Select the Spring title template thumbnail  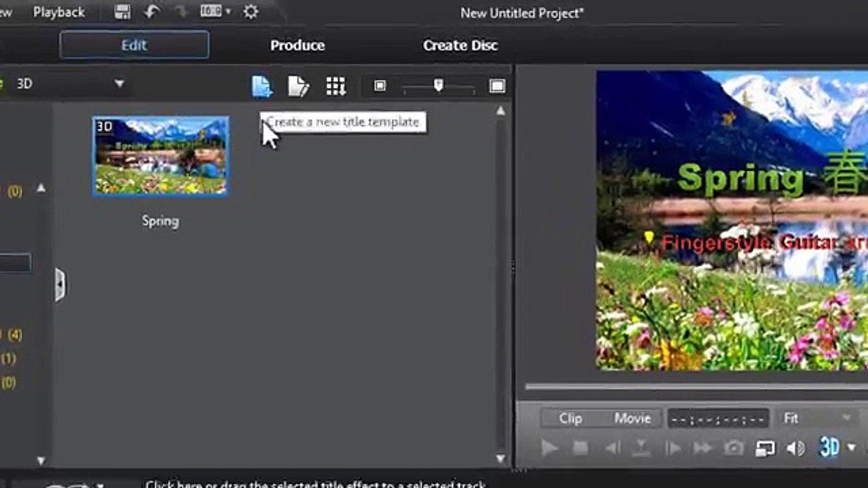click(160, 156)
